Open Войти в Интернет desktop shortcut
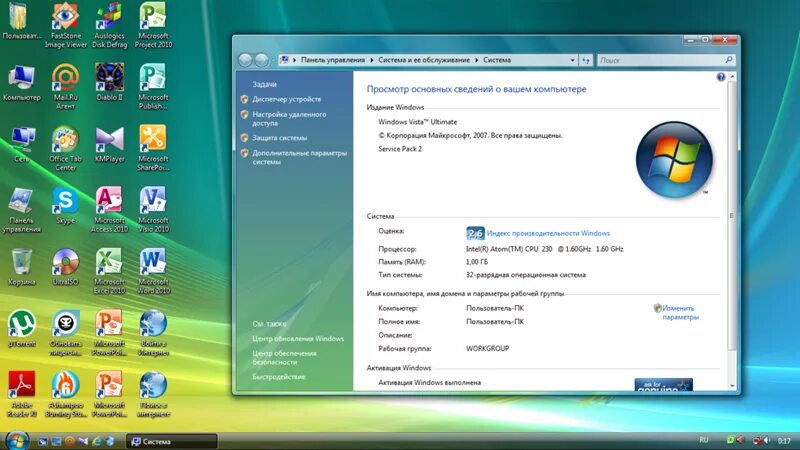800x450 pixels. tap(153, 333)
